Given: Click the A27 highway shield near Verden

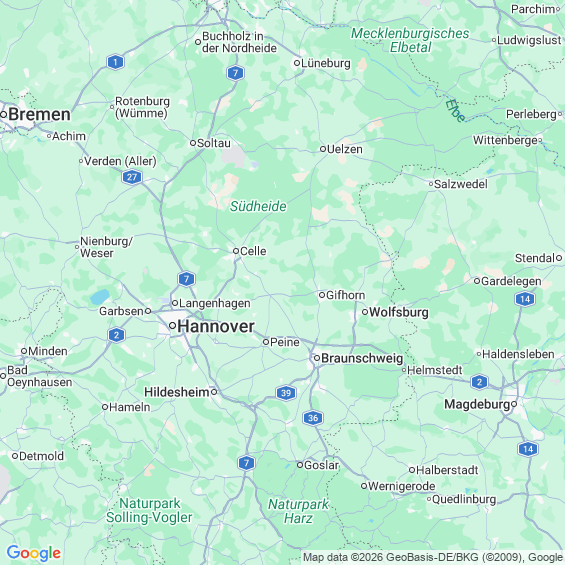Looking at the screenshot, I should 132,177.
